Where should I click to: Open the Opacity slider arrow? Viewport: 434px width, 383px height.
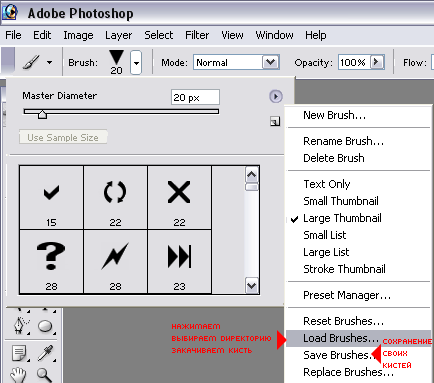click(x=377, y=62)
